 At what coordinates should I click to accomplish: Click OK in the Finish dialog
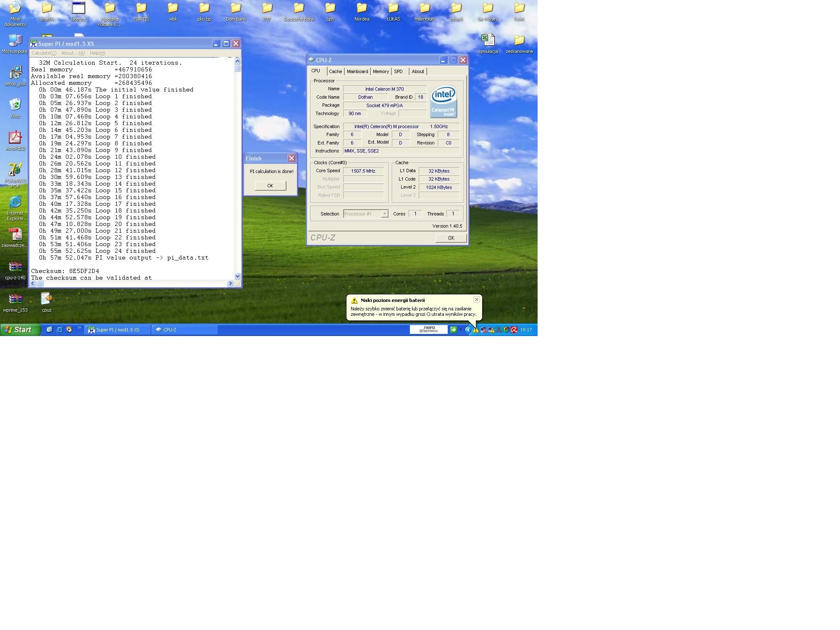click(x=270, y=186)
